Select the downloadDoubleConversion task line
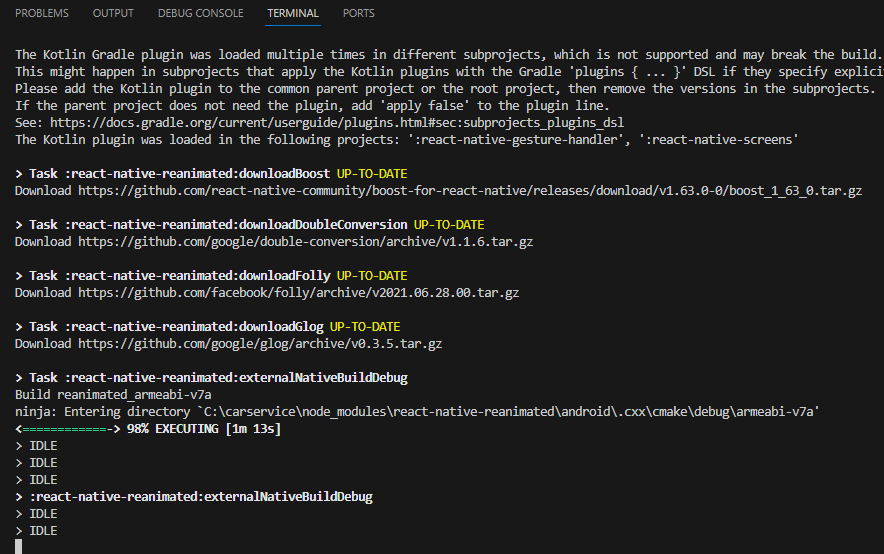 coord(218,224)
